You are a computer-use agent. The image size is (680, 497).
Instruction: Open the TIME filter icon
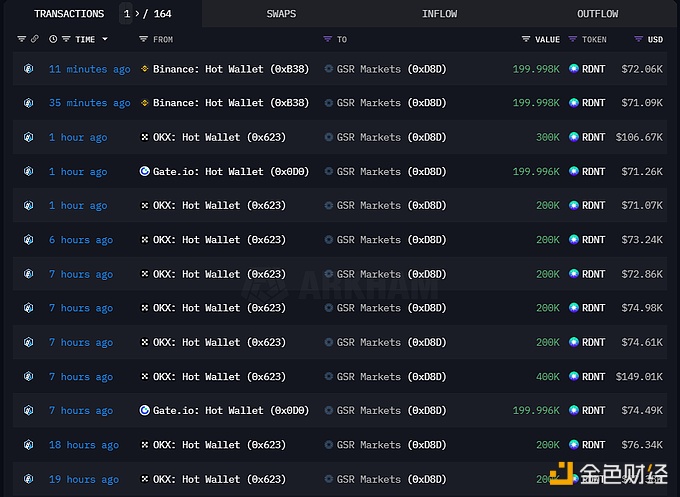pyautogui.click(x=66, y=39)
